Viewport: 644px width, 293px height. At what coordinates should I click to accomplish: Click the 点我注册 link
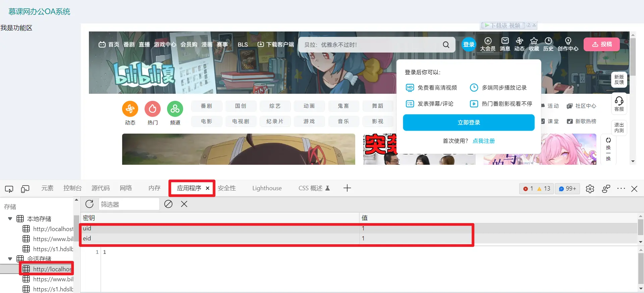pos(484,141)
